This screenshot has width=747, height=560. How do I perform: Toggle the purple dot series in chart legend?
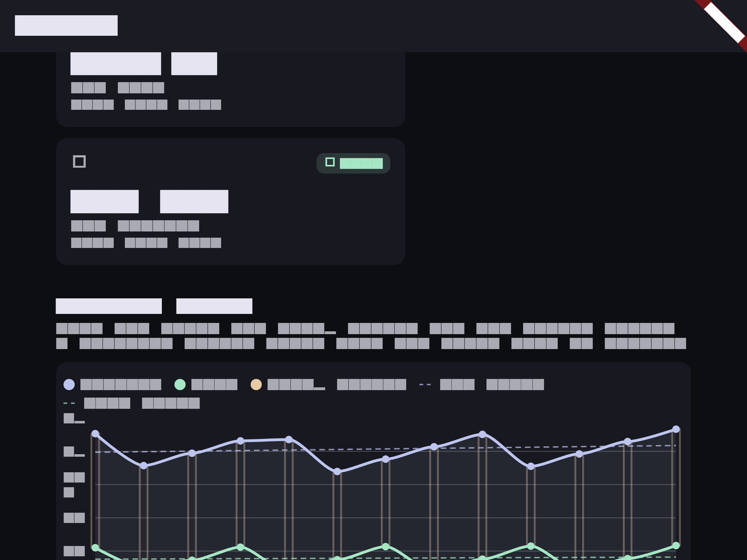point(112,385)
